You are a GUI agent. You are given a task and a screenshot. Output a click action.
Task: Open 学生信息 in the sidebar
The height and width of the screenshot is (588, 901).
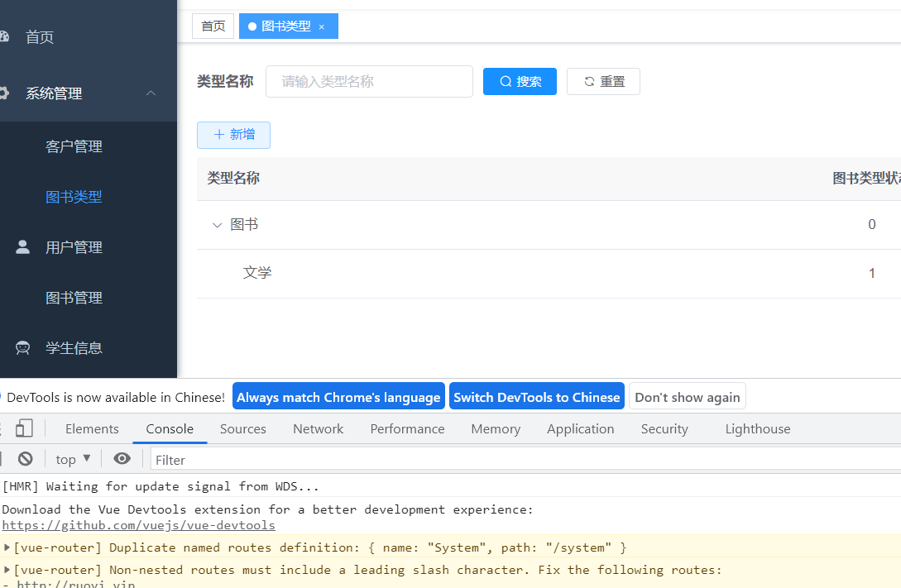coord(74,348)
